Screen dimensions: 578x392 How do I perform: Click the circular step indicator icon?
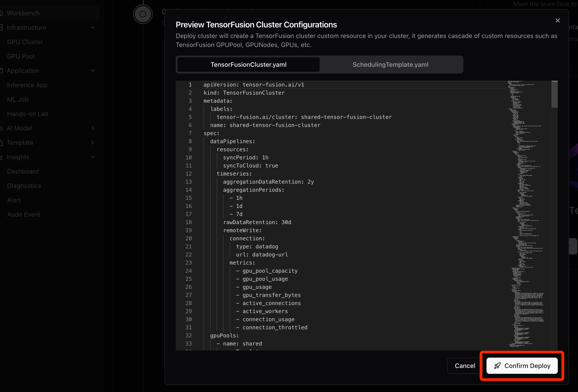coord(143,14)
